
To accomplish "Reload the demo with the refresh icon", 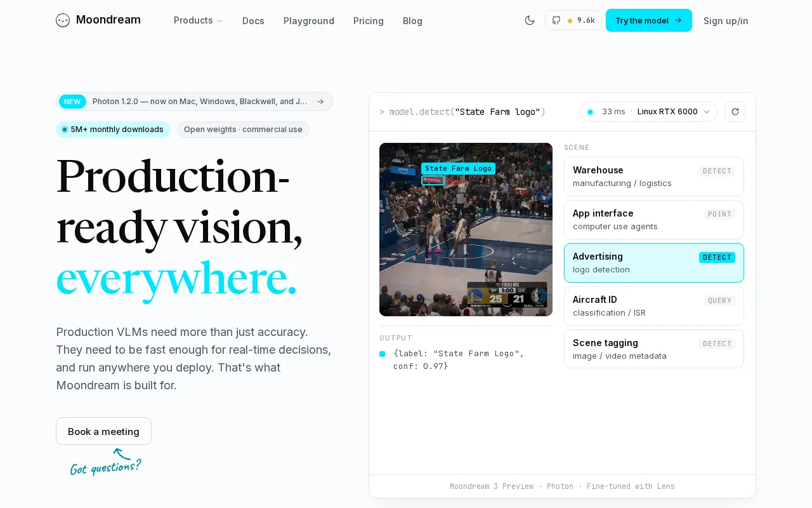I will (735, 112).
